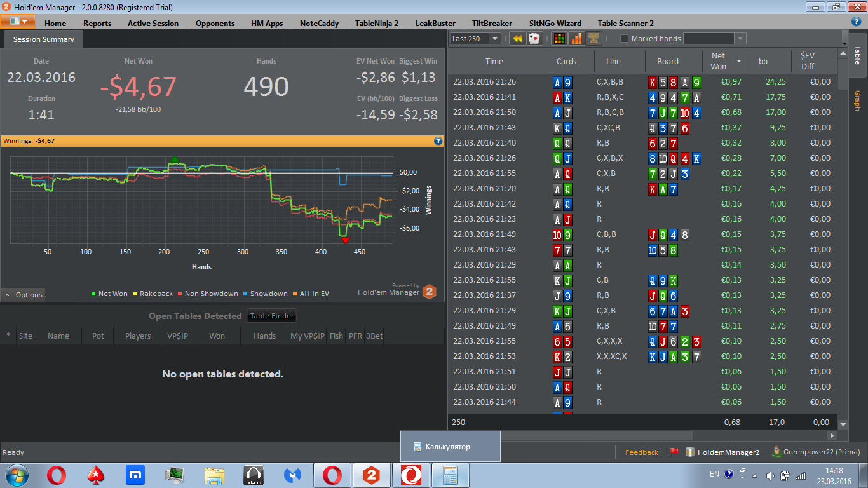Click the Table Finder button

click(x=271, y=316)
